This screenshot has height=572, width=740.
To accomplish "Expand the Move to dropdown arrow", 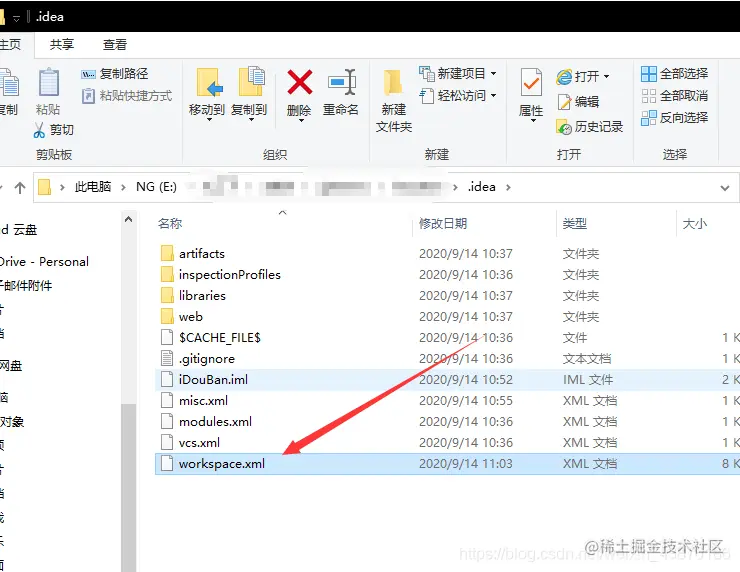I will (x=209, y=120).
